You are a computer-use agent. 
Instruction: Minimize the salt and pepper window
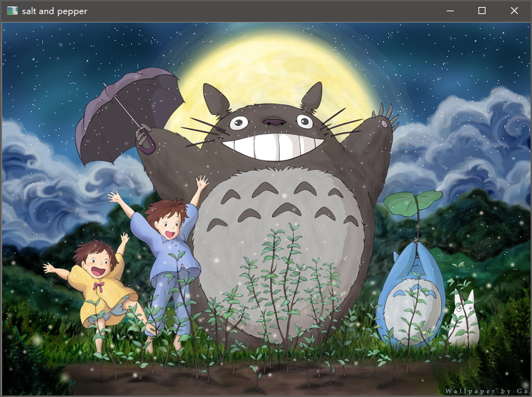[x=450, y=11]
